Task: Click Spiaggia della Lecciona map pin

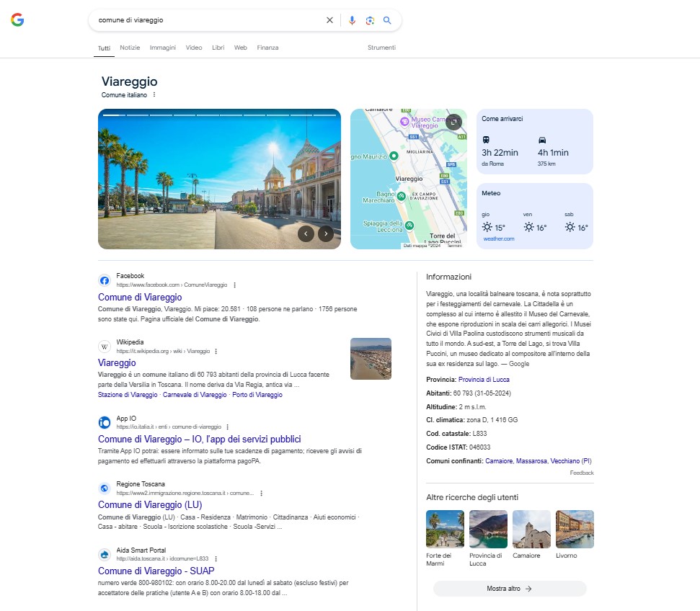Action: [x=409, y=226]
